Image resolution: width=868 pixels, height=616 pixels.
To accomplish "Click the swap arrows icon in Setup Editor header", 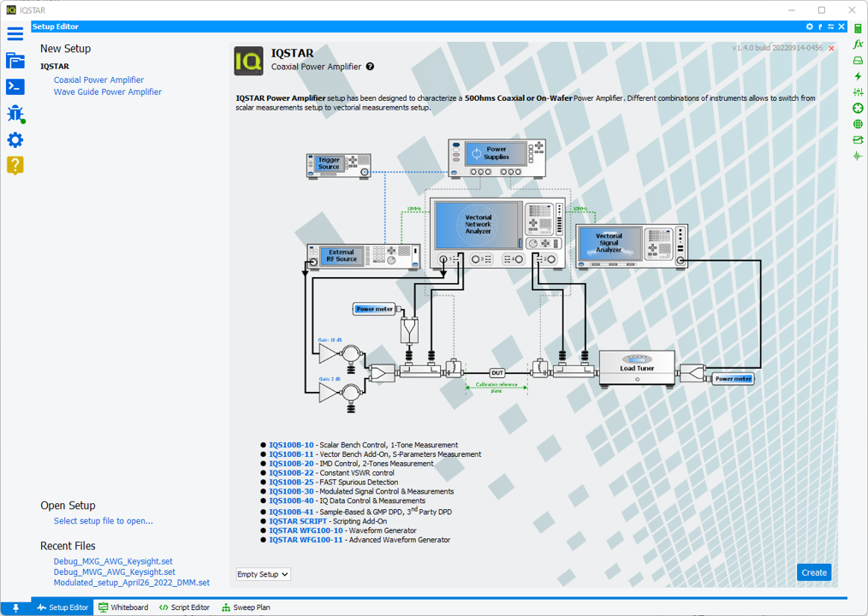I will click(831, 27).
